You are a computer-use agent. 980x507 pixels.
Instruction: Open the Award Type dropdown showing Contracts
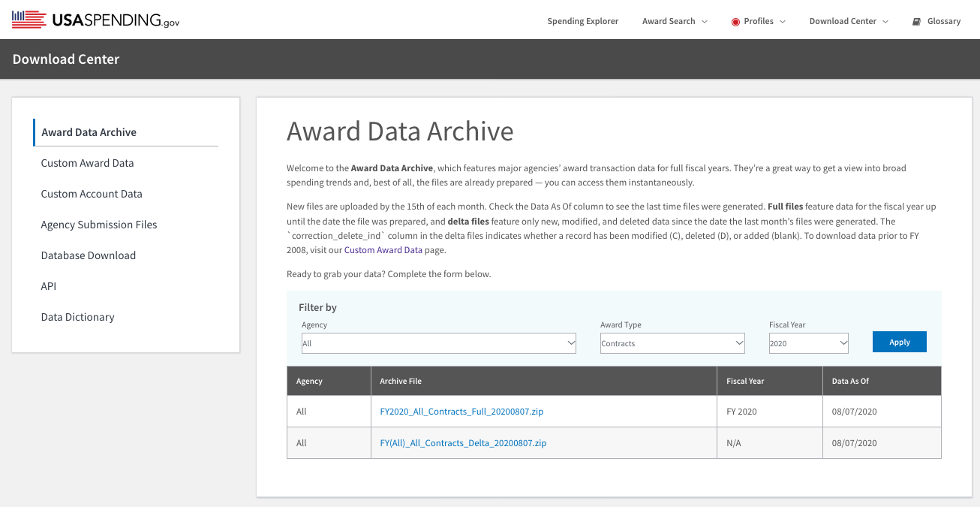(672, 343)
